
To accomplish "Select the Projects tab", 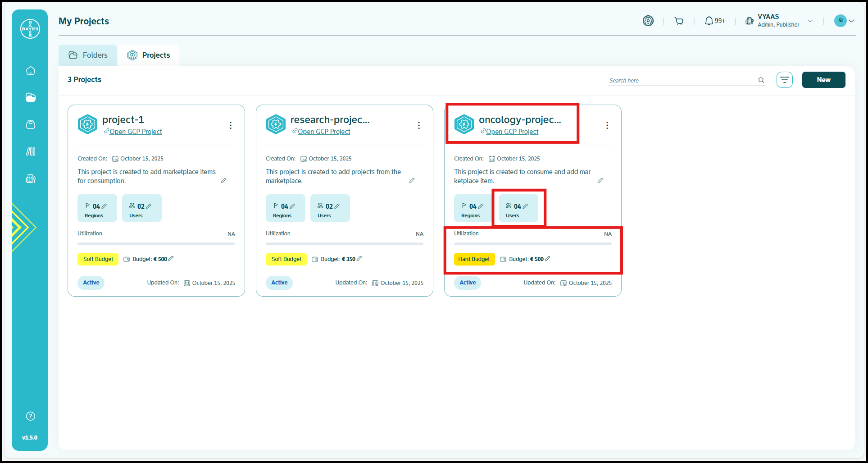I will pos(149,55).
